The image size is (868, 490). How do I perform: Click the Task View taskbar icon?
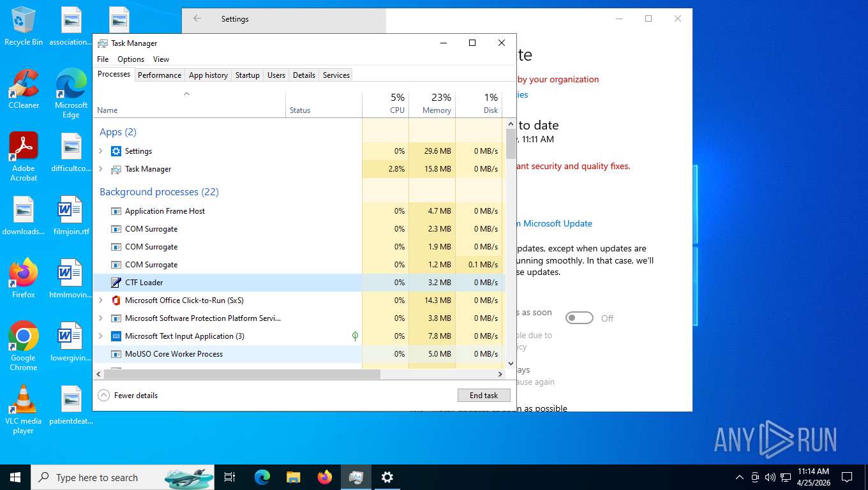230,477
